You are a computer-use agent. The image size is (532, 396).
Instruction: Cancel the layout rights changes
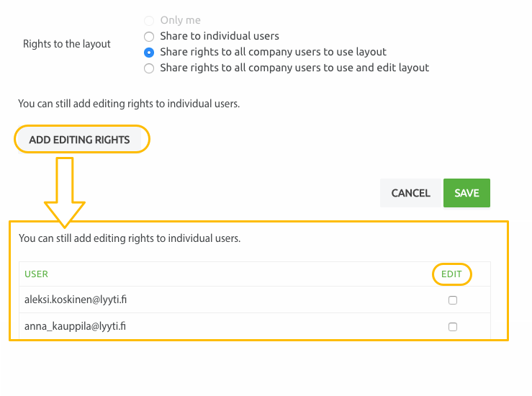[x=410, y=193]
